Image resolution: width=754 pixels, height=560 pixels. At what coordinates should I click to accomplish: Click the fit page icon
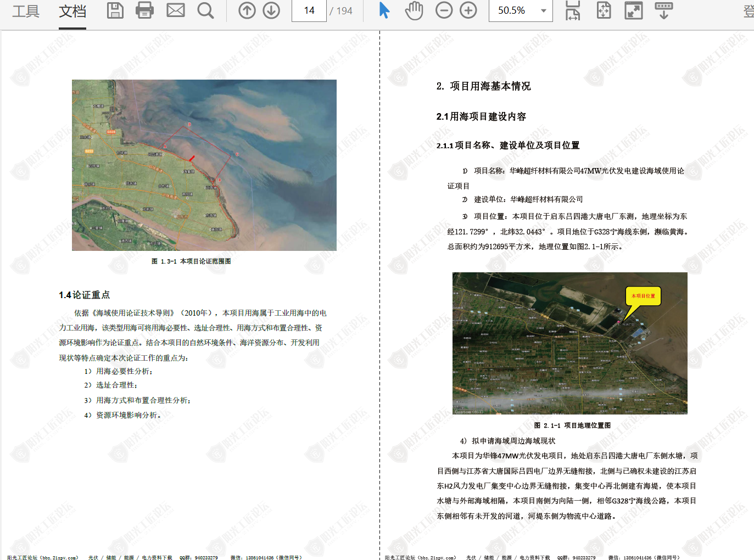pyautogui.click(x=604, y=10)
